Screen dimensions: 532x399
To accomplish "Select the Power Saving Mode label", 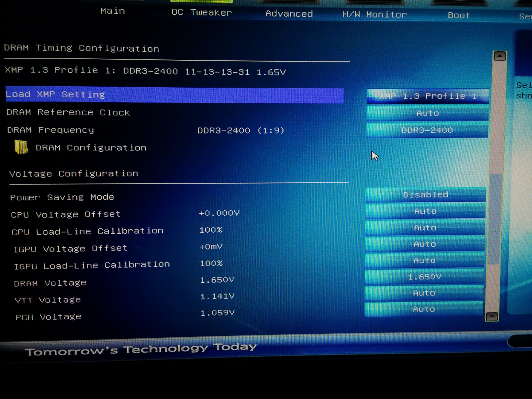I will [62, 197].
